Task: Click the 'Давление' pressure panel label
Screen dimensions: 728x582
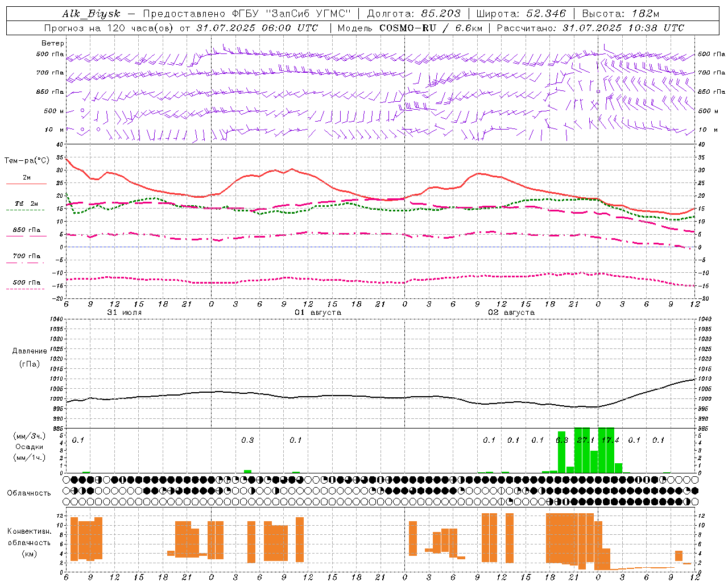Action: (x=30, y=351)
